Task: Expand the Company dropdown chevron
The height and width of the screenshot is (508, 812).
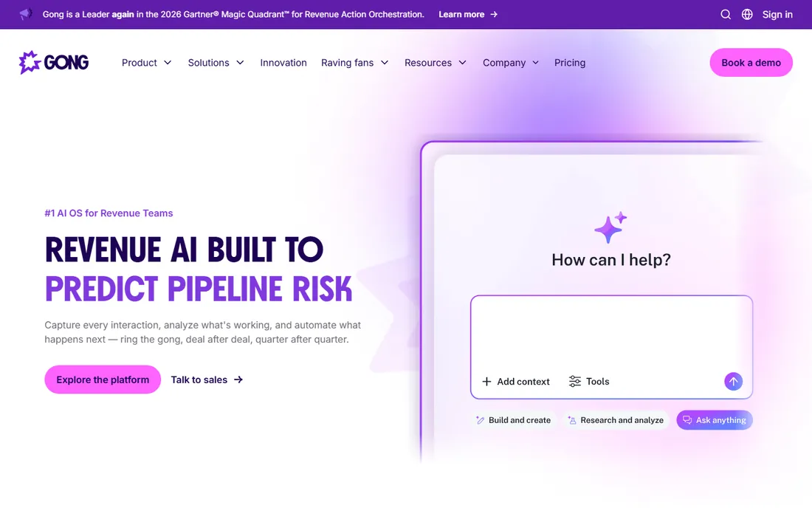Action: (535, 63)
